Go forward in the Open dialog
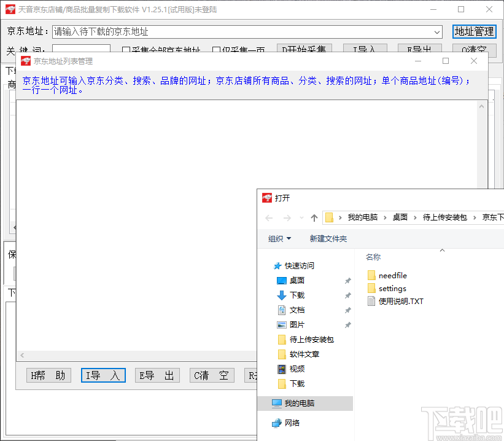Screen dimensions: 504x441 287,218
